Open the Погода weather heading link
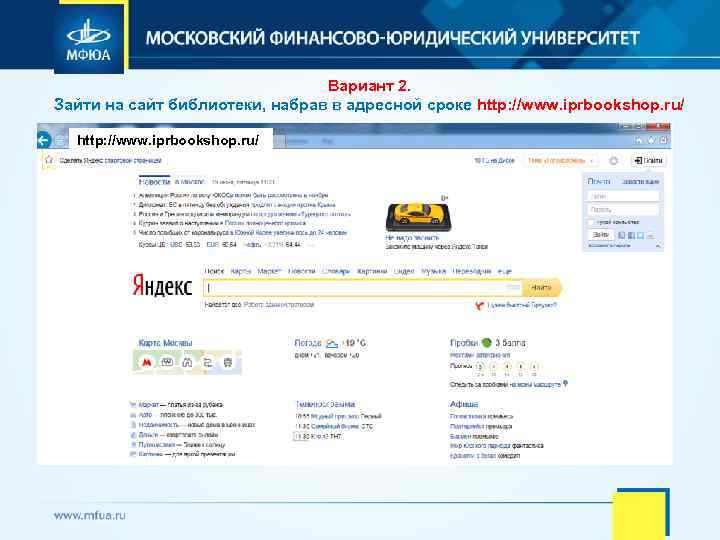This screenshot has height=540, width=720. 308,343
